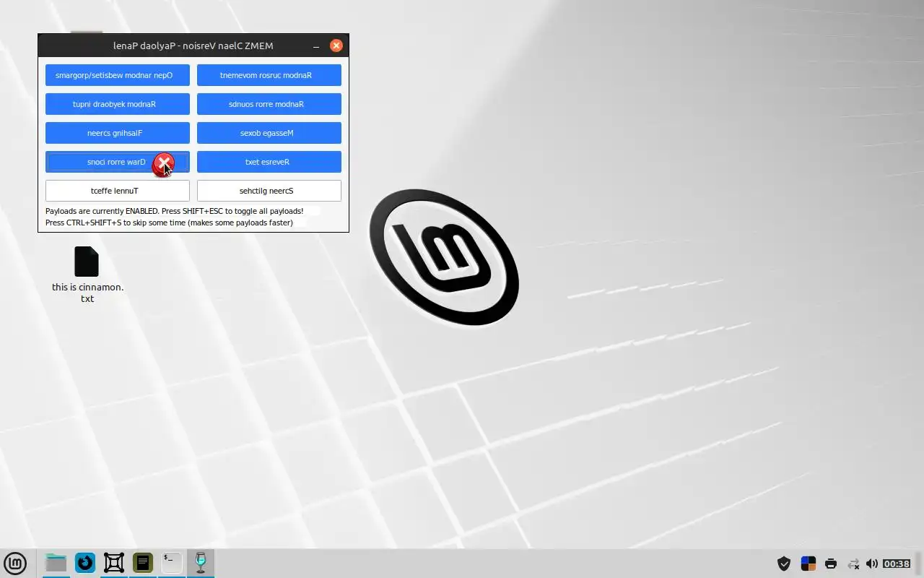Image resolution: width=924 pixels, height=578 pixels.
Task: Toggle the 'snoci rorre warD' payload
Action: [x=118, y=162]
